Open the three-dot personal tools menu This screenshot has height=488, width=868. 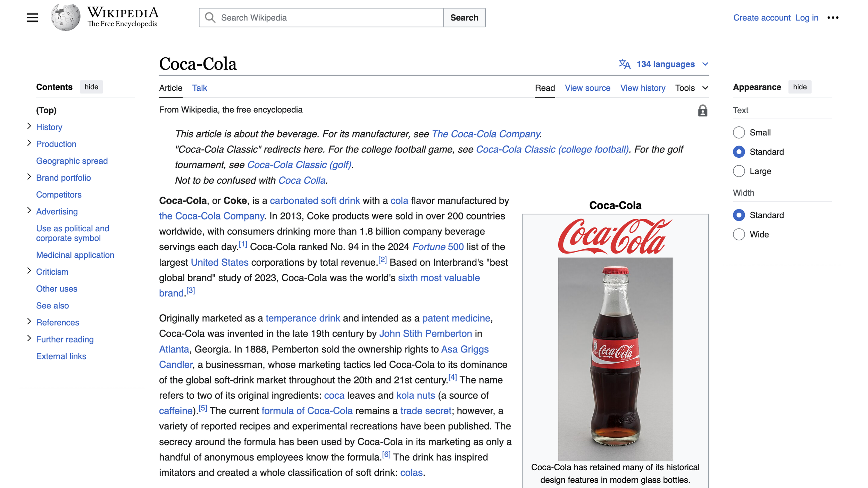tap(833, 17)
